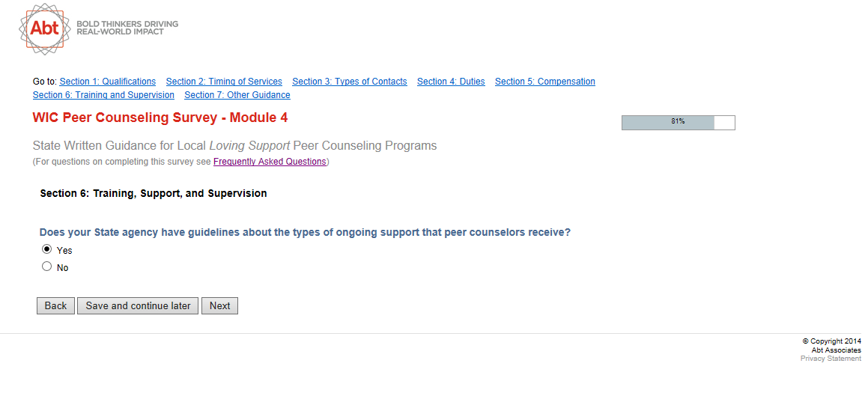Open Section 5: Compensation link
Viewport: 868px width, 396px height.
tap(545, 82)
